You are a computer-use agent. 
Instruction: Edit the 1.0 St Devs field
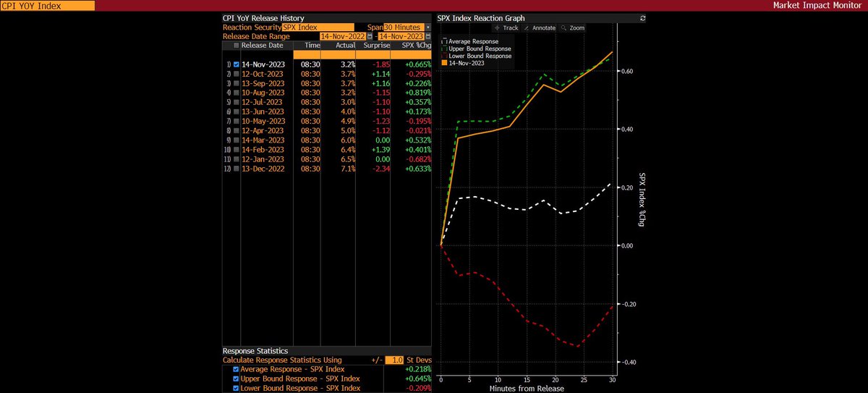click(393, 360)
